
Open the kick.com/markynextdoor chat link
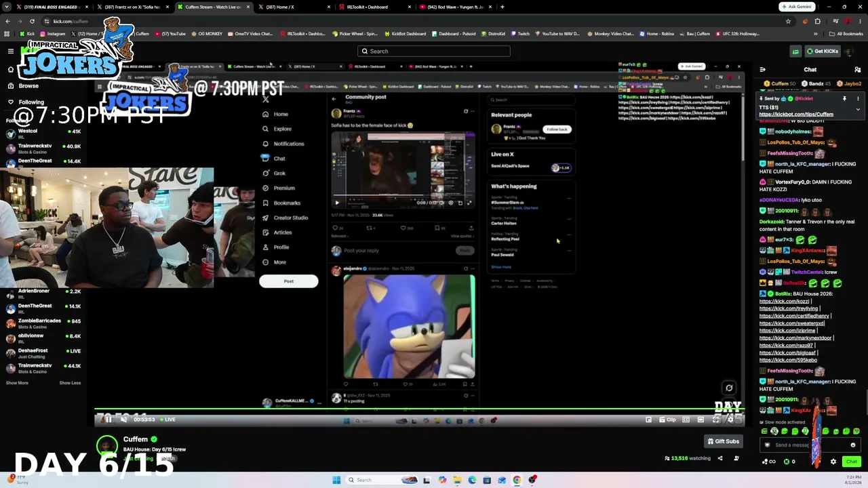[795, 338]
